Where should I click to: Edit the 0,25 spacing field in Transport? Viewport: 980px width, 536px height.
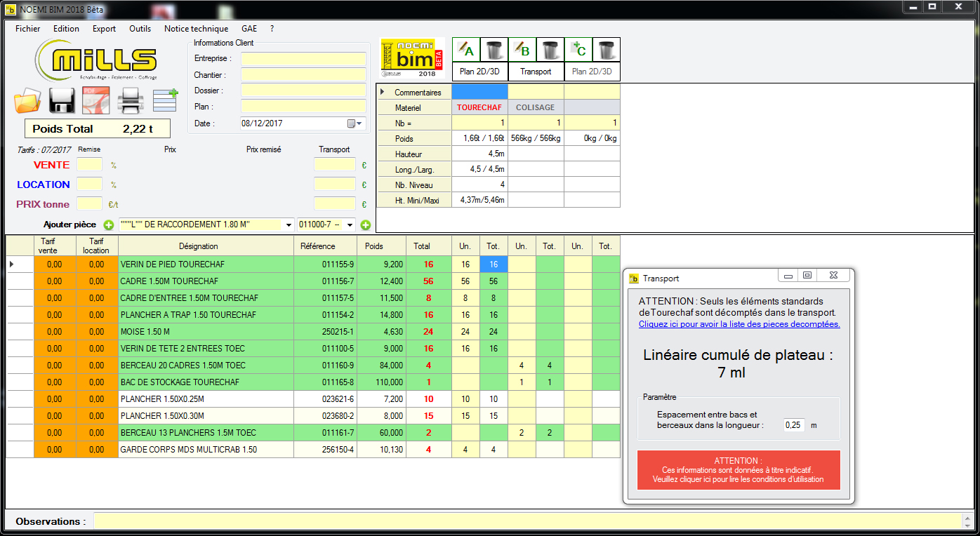[795, 425]
